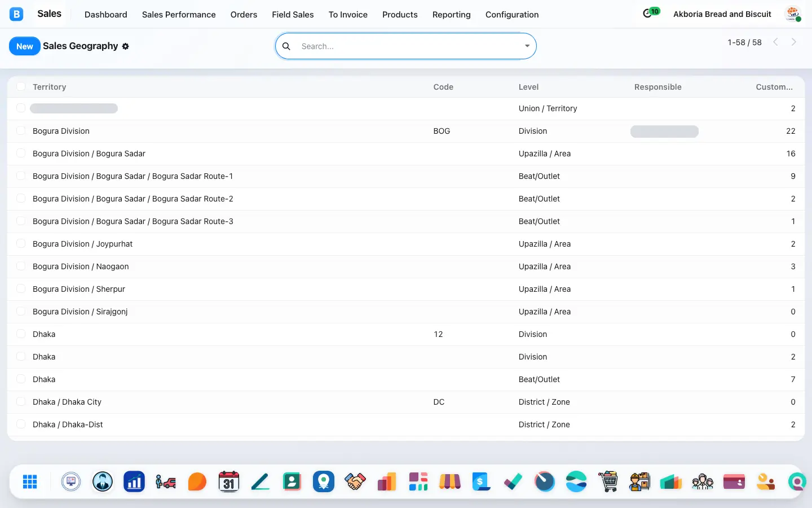Open the blue map pin app in dock
This screenshot has width=812, height=508.
(324, 481)
